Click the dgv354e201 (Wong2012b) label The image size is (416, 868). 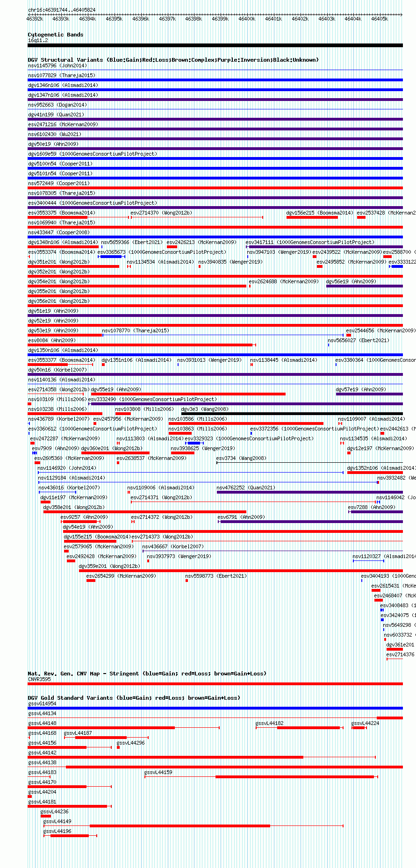(59, 281)
